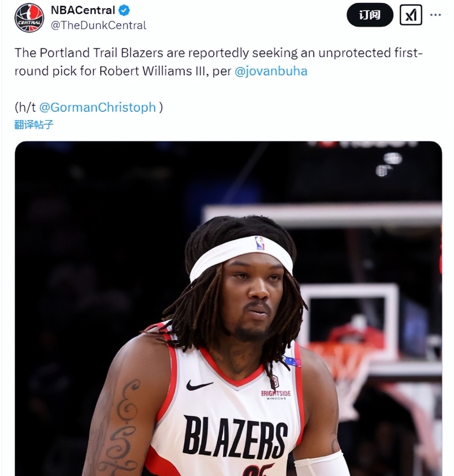Follow the @GormanChristoph mention link
454x476 pixels.
click(x=98, y=107)
